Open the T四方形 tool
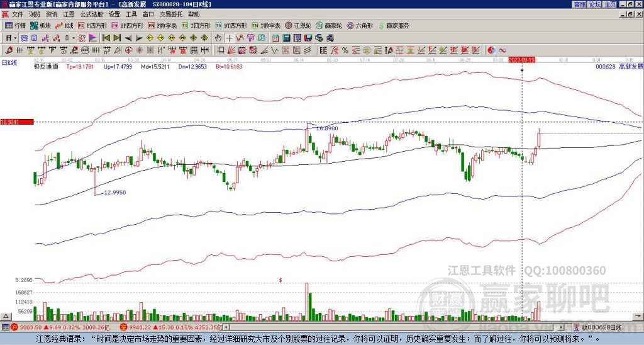This screenshot has height=345, width=644. [x=196, y=25]
